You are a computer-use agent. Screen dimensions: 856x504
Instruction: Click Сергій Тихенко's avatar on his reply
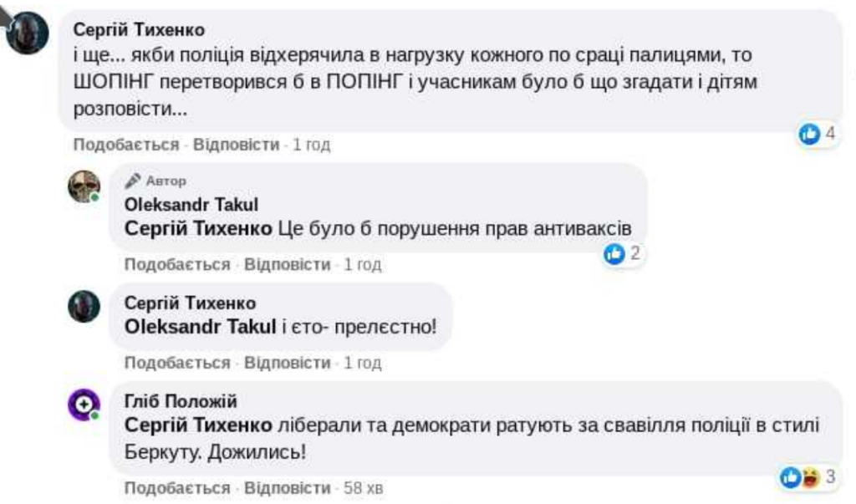[84, 307]
